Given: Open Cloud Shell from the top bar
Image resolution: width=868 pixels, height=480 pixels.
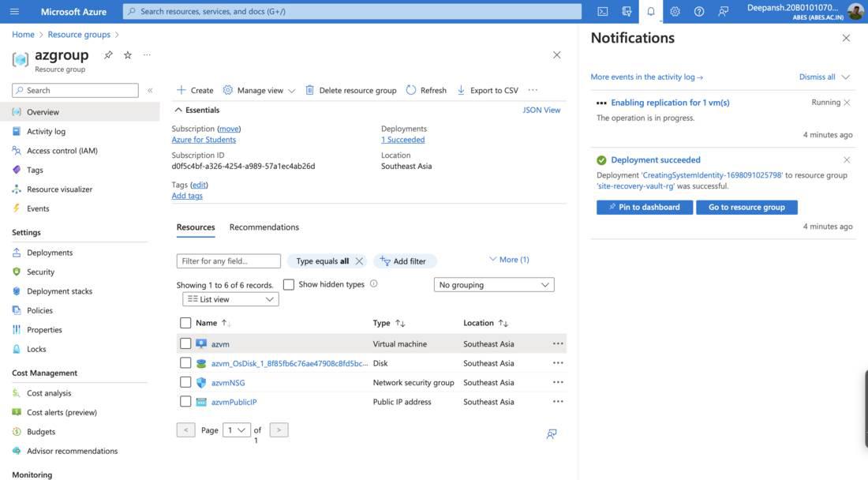Looking at the screenshot, I should pyautogui.click(x=602, y=12).
